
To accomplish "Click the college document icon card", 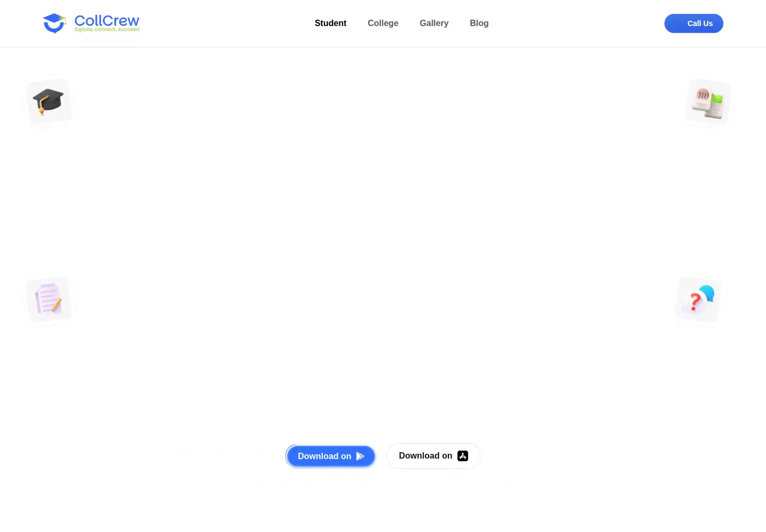I will pos(709,102).
